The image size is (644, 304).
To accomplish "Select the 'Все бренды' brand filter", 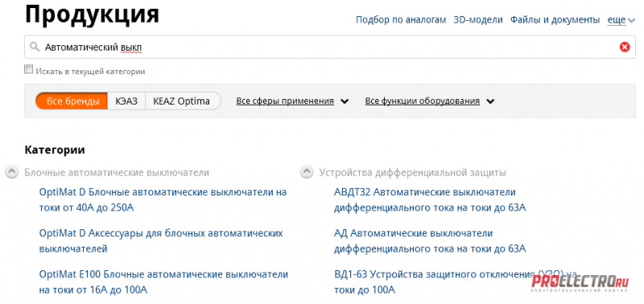I will click(x=72, y=101).
